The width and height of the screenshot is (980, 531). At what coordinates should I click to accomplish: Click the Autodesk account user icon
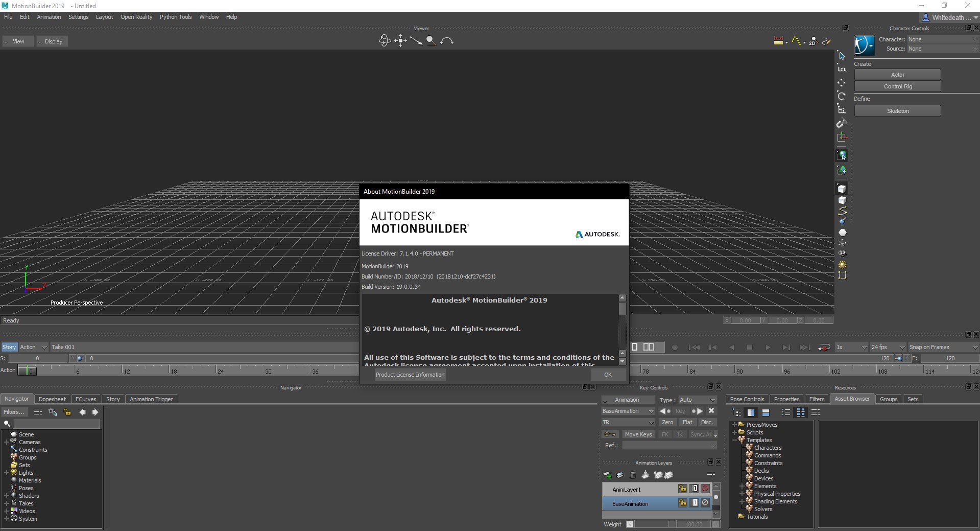pos(925,17)
